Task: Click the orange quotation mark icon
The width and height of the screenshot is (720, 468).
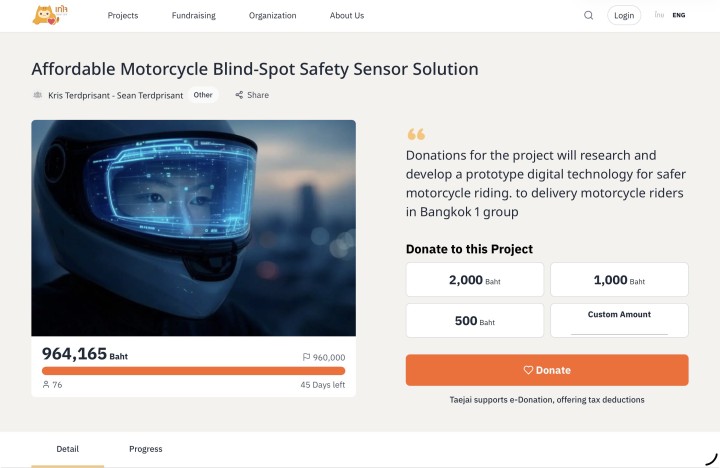Action: click(x=416, y=134)
